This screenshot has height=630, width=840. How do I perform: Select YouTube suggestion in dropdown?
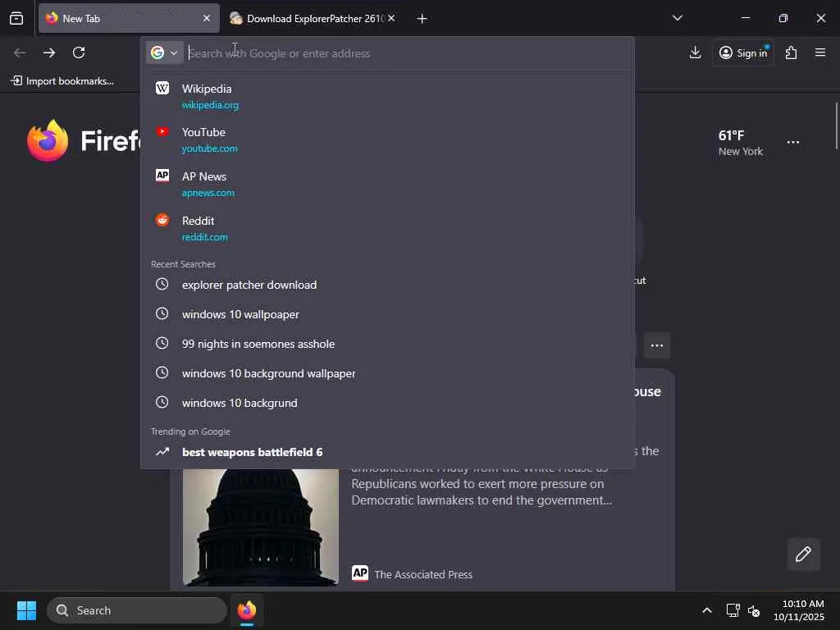pos(387,139)
